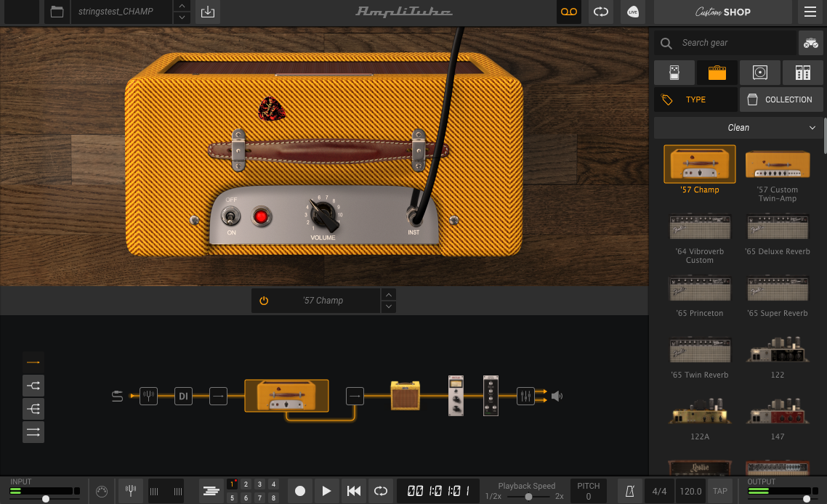Toggle the chain output speaker icon
827x504 pixels.
click(557, 396)
